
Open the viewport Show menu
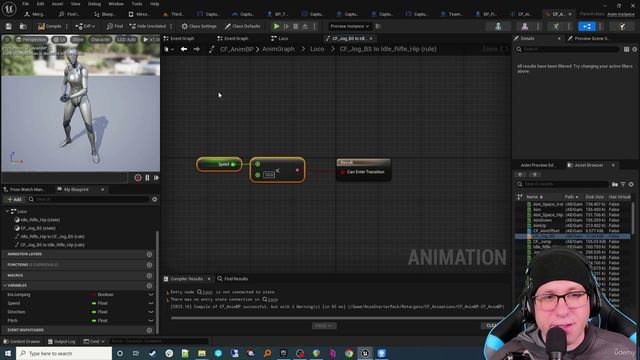[77, 40]
